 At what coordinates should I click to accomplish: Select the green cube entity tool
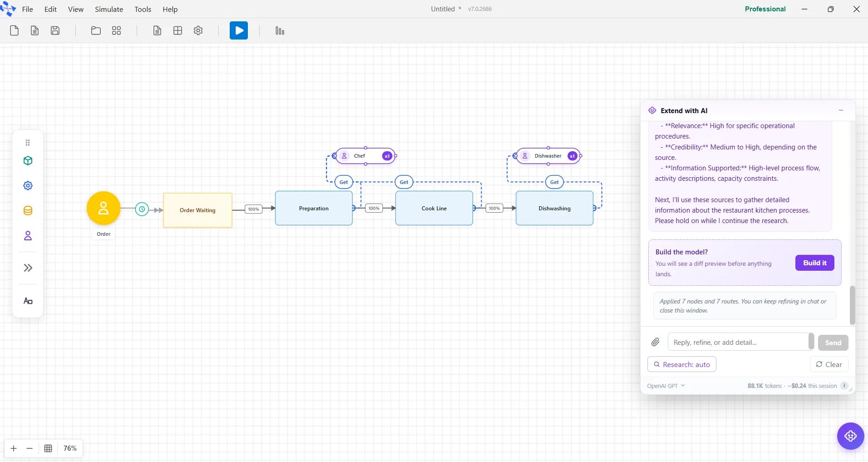(x=28, y=161)
